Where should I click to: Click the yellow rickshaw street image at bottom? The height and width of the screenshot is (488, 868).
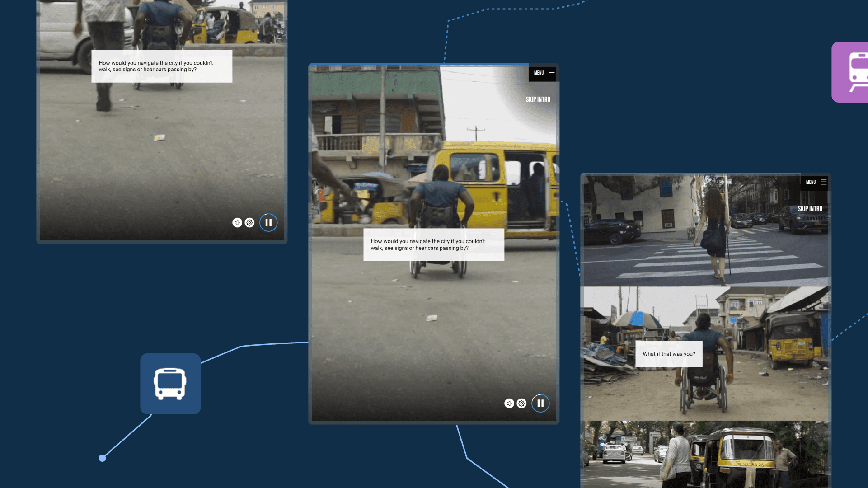coord(705,454)
